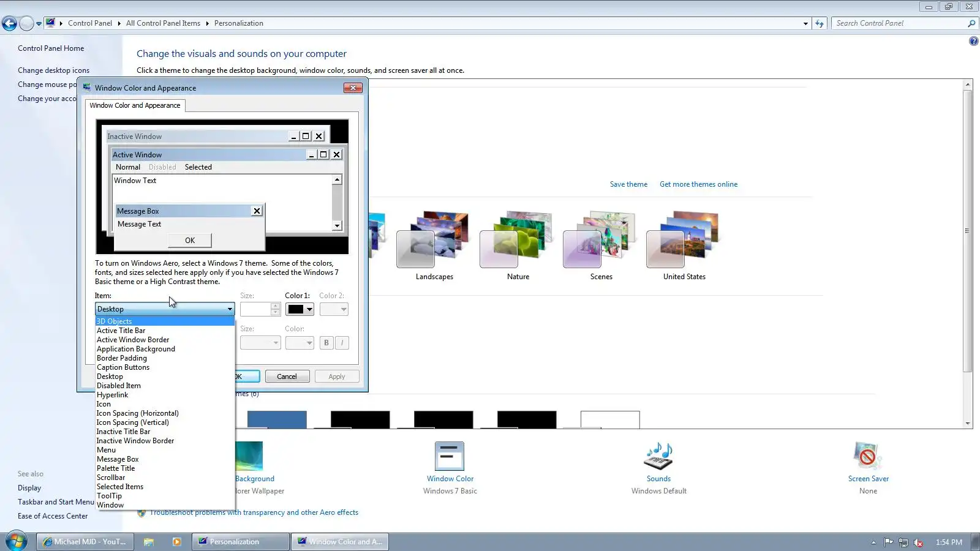This screenshot has height=551, width=980.
Task: Choose ToolTip from the item list
Action: (x=165, y=496)
